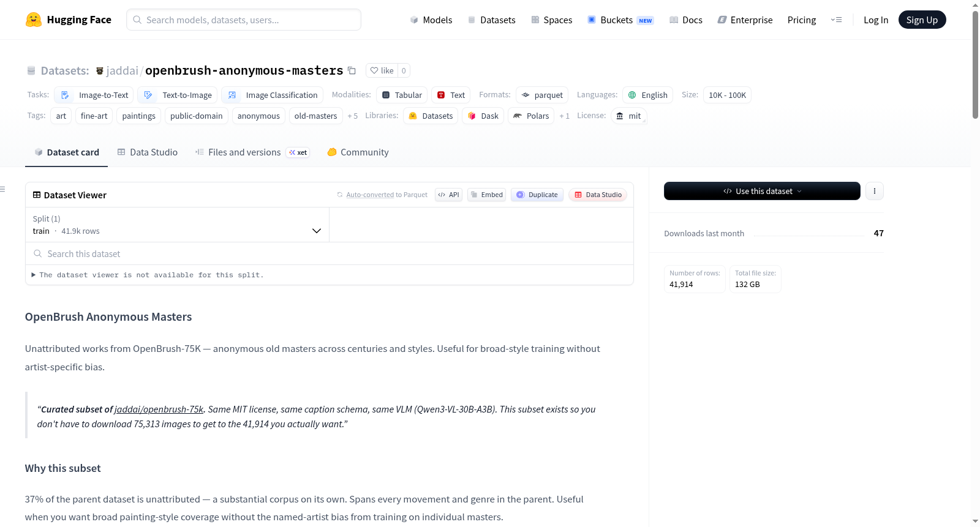
Task: Click the 41,914 number of rows value
Action: pos(681,285)
